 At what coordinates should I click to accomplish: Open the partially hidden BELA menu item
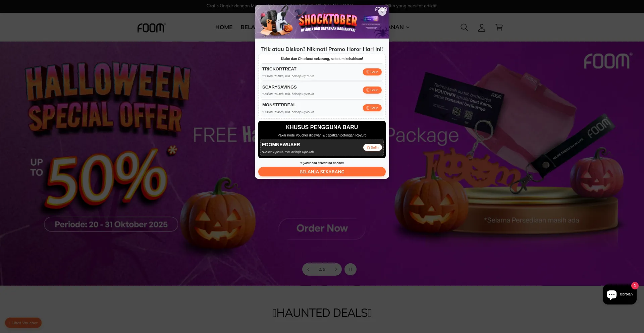[248, 27]
